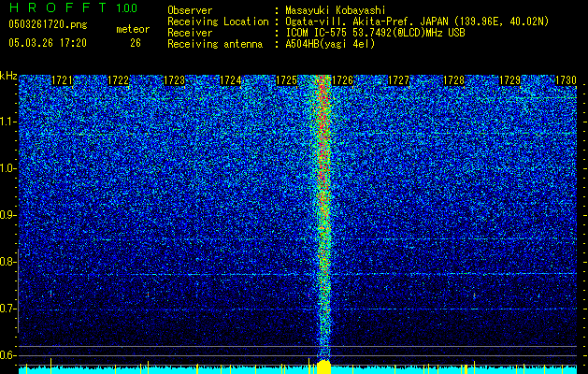
Task: Click the 0.6 frequency axis label
Action: pos(7,355)
